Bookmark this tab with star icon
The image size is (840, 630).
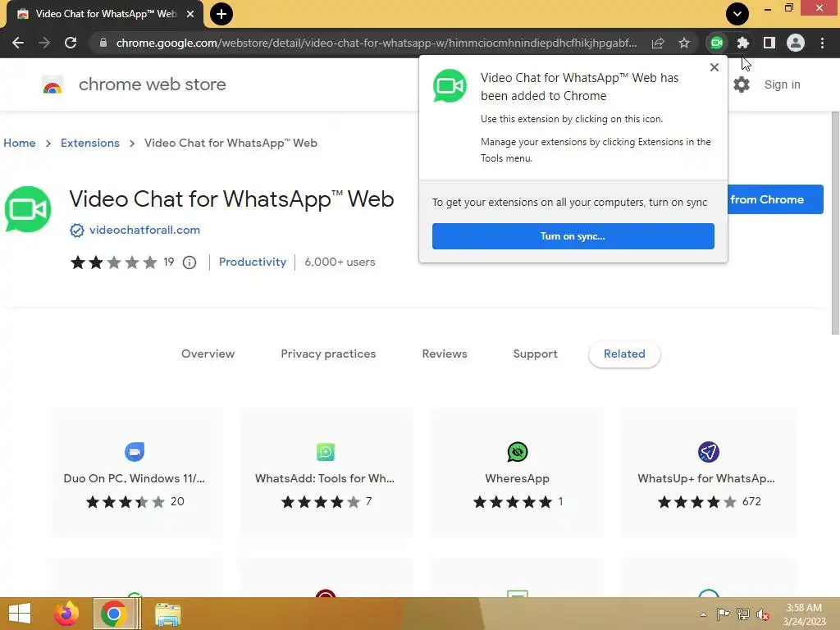point(684,43)
